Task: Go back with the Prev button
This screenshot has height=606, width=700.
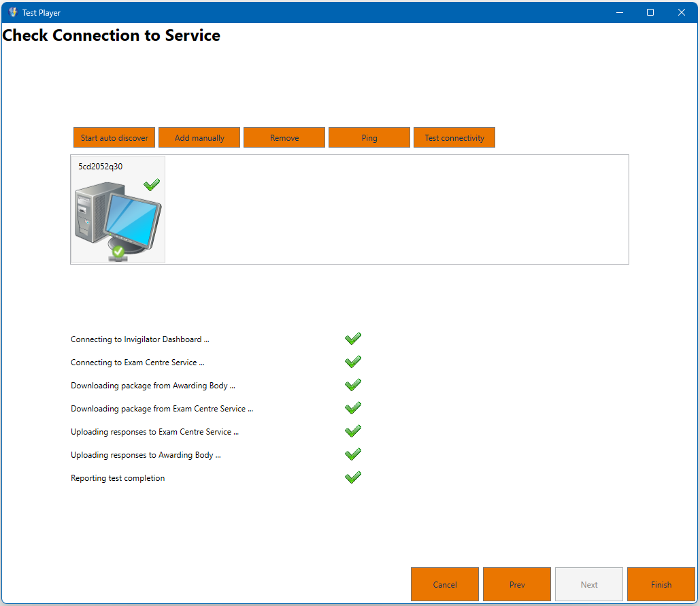Action: tap(517, 584)
